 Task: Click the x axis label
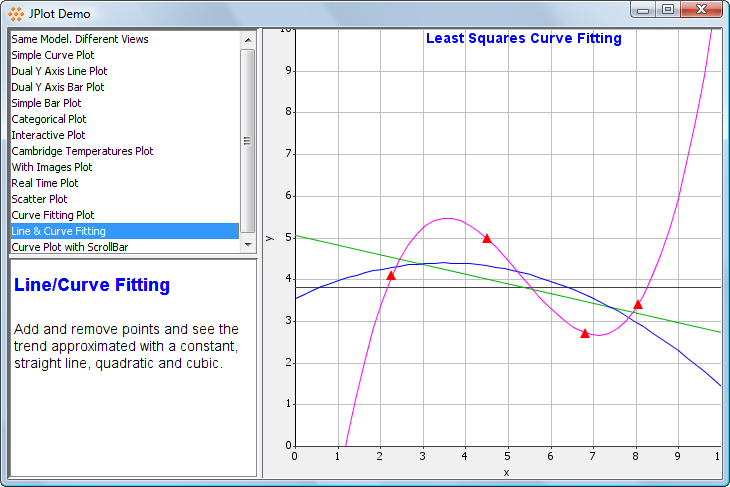[x=507, y=473]
